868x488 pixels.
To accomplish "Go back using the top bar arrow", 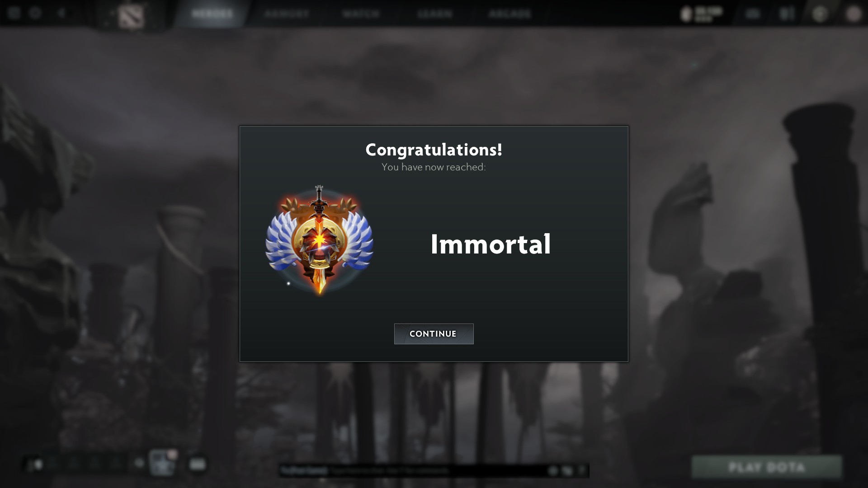I will pyautogui.click(x=62, y=13).
